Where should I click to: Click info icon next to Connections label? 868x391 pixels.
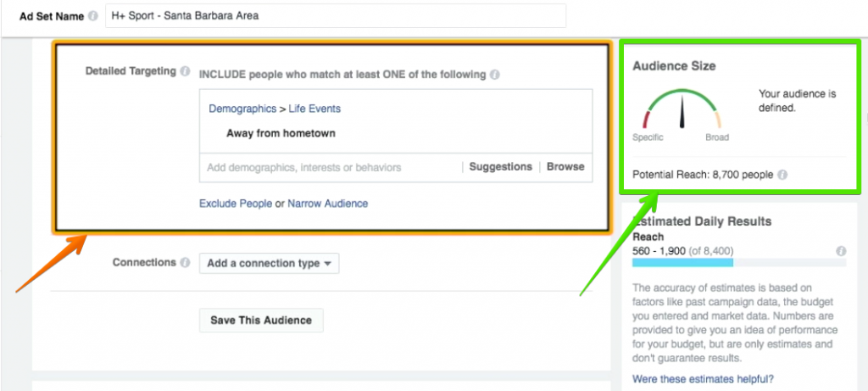(186, 263)
